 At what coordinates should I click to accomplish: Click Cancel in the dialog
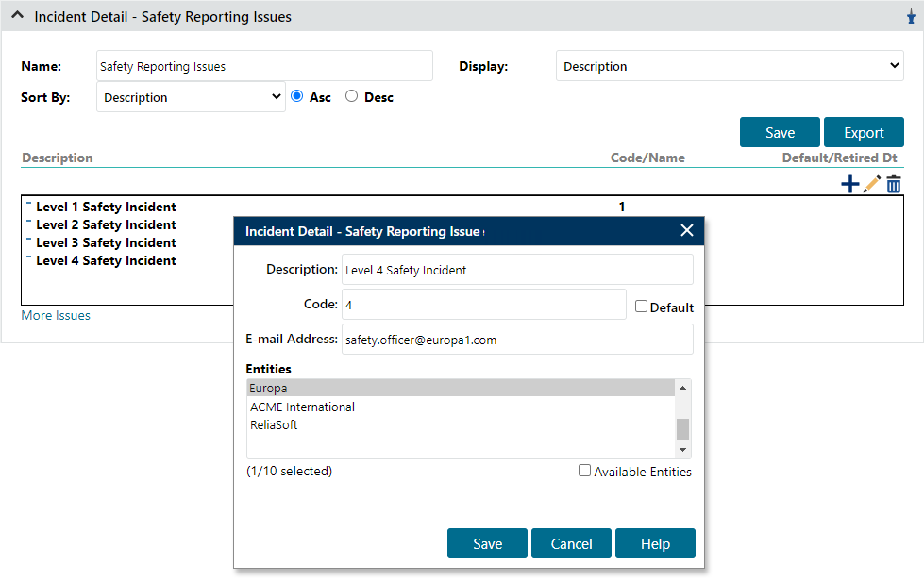click(x=571, y=544)
